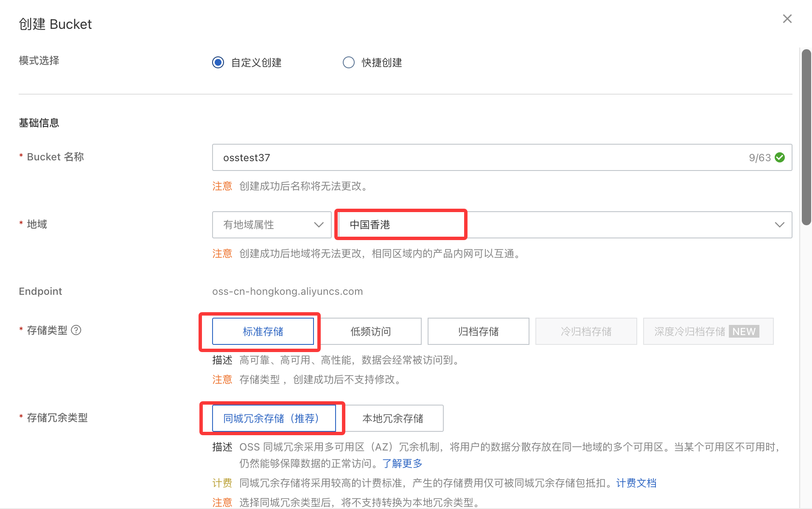Image resolution: width=812 pixels, height=509 pixels.
Task: Click the Endpoint value oss-cn-hongkong.aliyuncs.com
Action: tap(288, 291)
